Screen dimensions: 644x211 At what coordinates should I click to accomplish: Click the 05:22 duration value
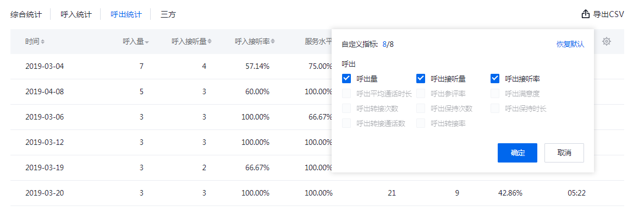click(576, 193)
